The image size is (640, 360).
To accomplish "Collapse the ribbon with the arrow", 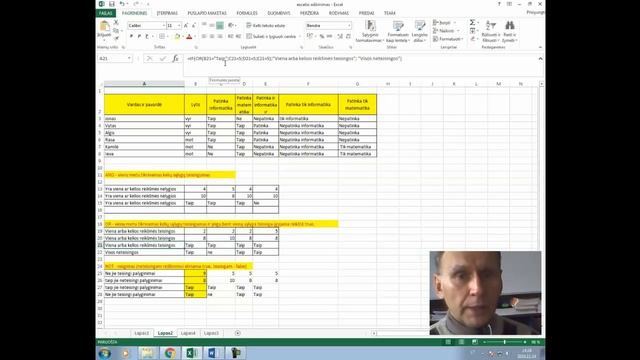I will [540, 47].
